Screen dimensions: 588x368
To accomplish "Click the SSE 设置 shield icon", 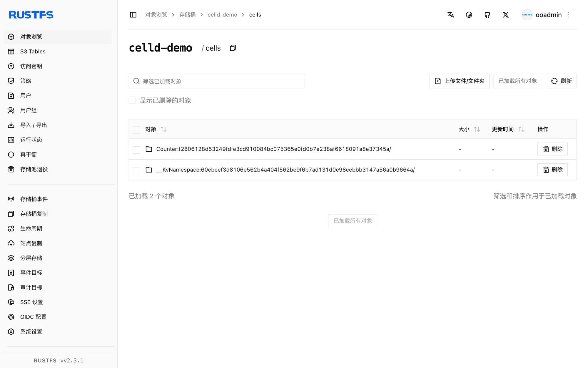I will [11, 302].
